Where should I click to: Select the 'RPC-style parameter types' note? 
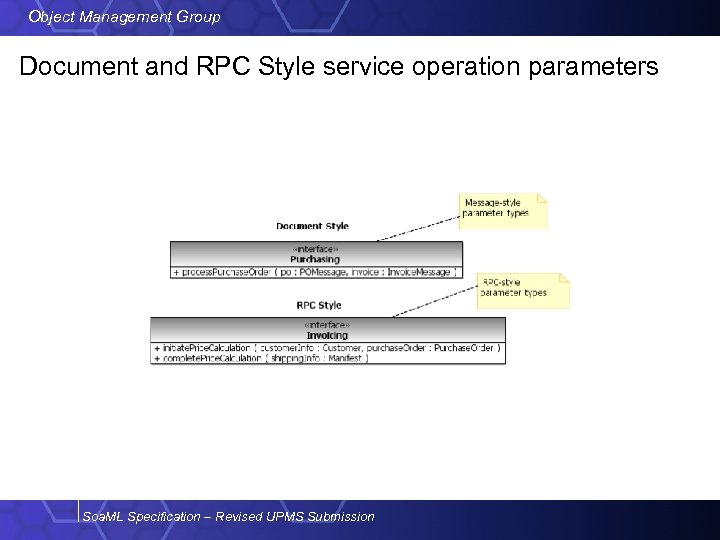point(523,291)
